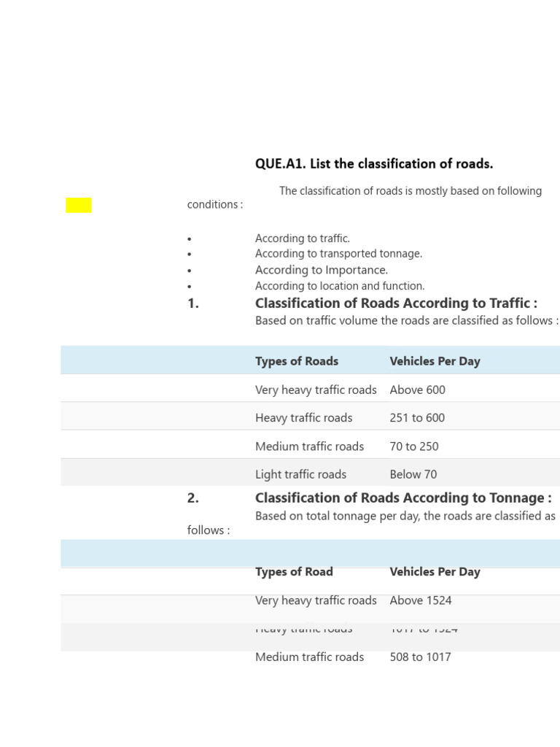Select cell 'Below 70'

click(413, 474)
